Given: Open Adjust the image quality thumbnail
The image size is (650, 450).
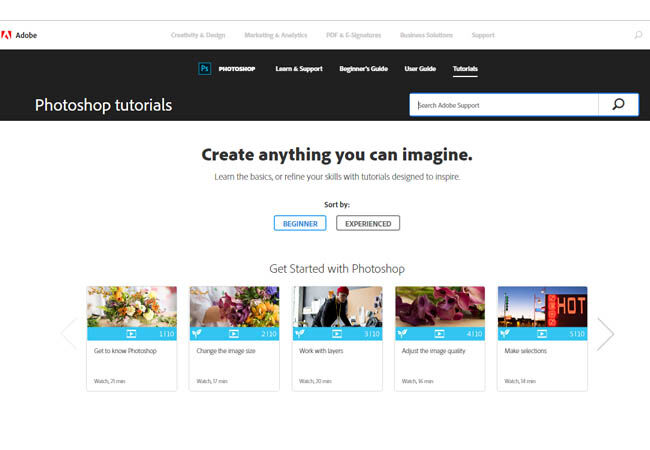Looking at the screenshot, I should (x=440, y=307).
